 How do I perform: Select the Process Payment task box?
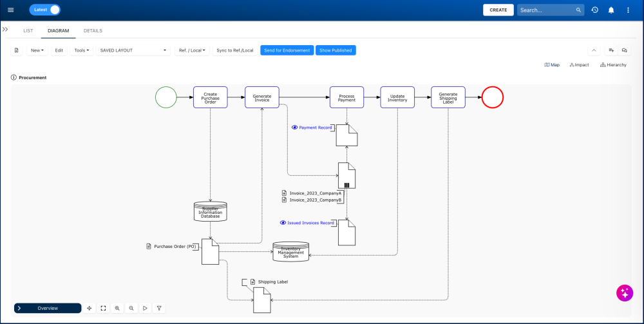(x=346, y=97)
